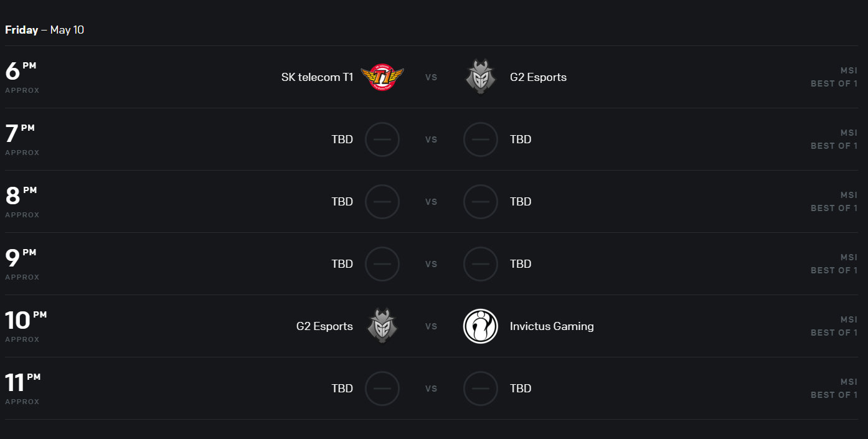Open the SK telecom T1 team name

[317, 77]
